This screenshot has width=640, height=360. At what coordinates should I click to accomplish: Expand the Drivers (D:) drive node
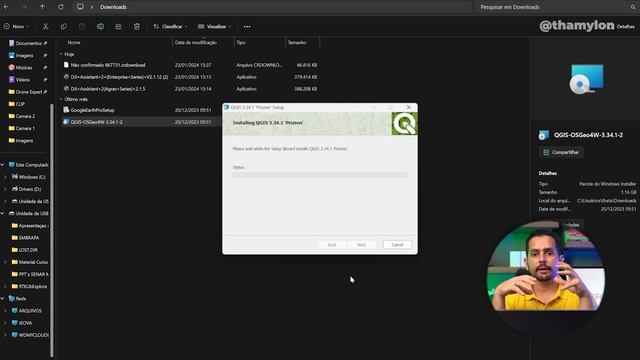pyautogui.click(x=5, y=189)
